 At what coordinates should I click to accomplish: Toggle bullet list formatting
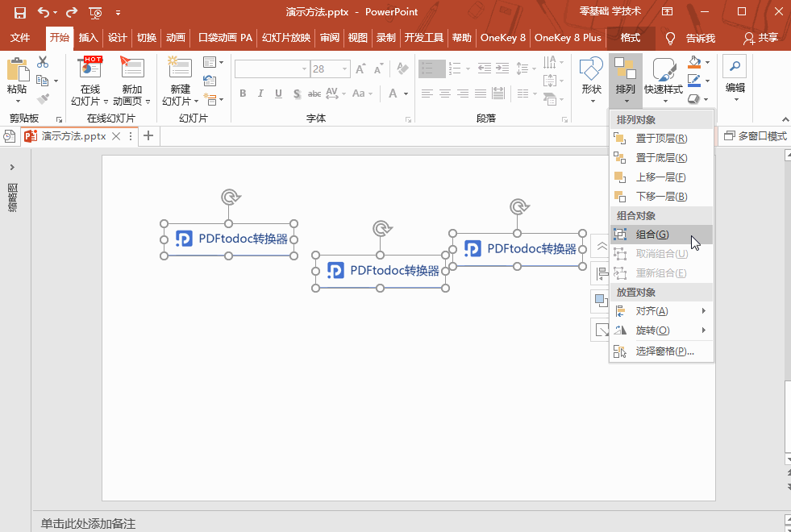point(428,69)
